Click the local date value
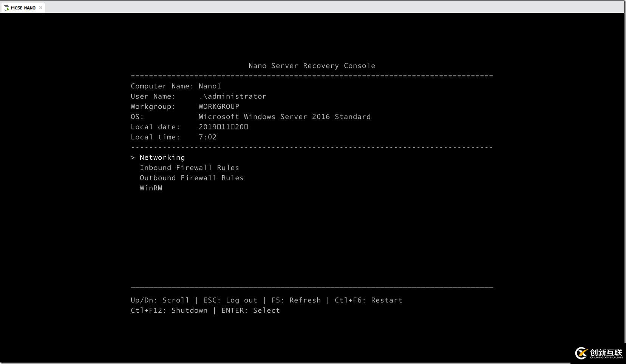The image size is (626, 364). [223, 127]
